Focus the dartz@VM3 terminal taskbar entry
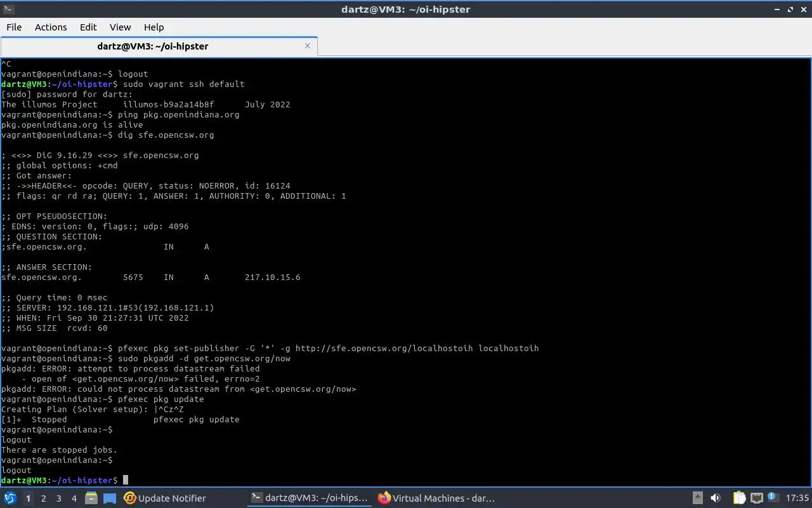Screen dimensions: 812x508 pyautogui.click(x=309, y=498)
